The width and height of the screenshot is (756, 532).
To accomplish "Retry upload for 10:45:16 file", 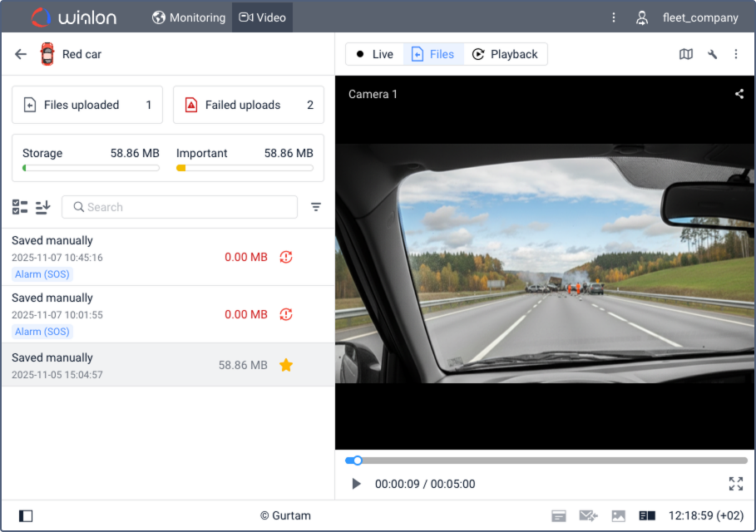I will click(x=286, y=257).
